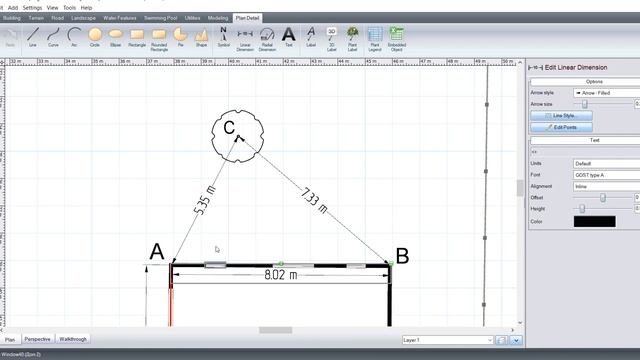Image resolution: width=640 pixels, height=360 pixels.
Task: Click the vertical canvas scrollbar thumb
Action: (x=520, y=188)
